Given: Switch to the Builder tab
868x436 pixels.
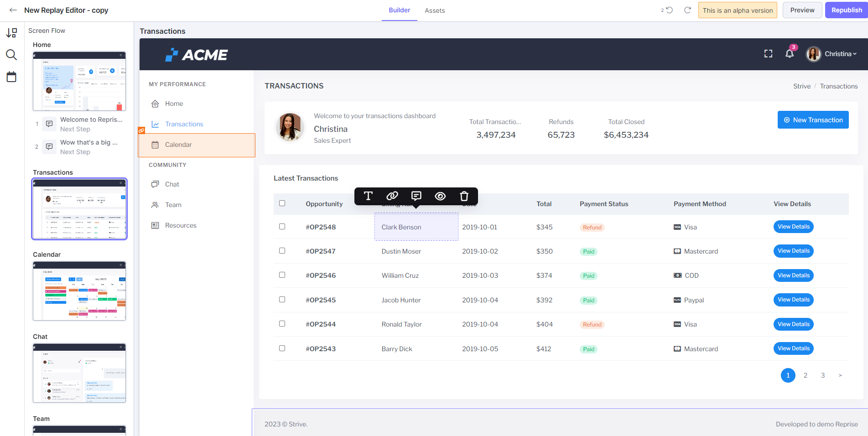Looking at the screenshot, I should 400,10.
